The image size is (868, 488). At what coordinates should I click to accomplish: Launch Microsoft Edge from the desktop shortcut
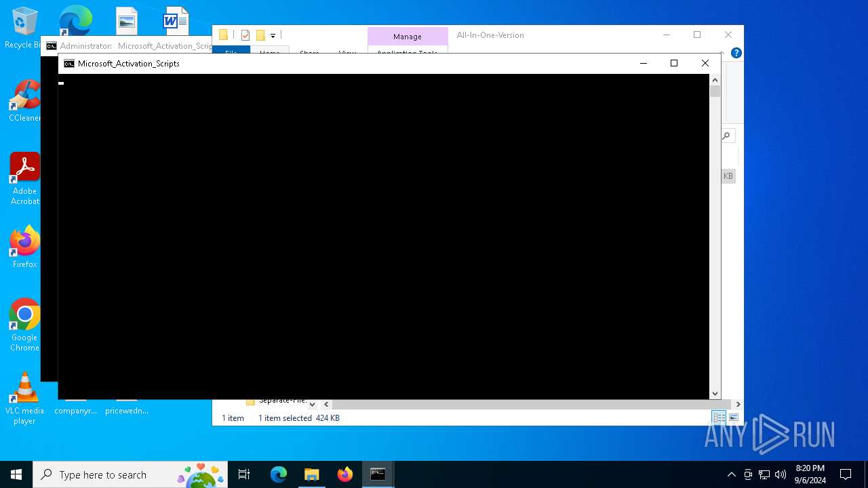pyautogui.click(x=75, y=20)
